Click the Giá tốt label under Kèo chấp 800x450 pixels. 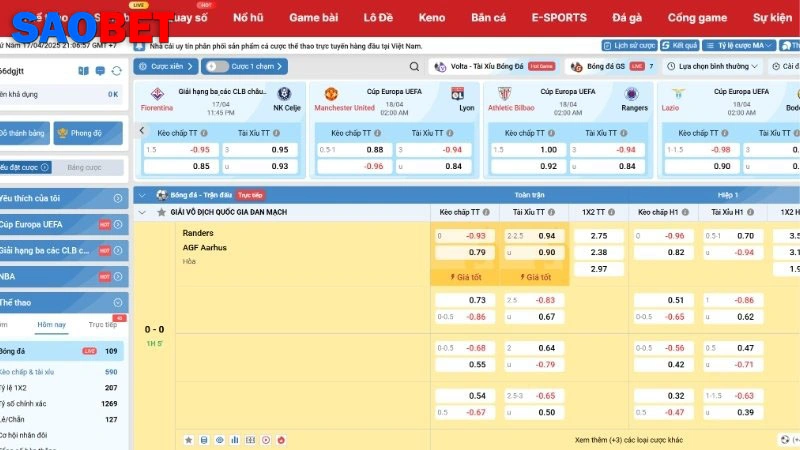click(x=466, y=277)
